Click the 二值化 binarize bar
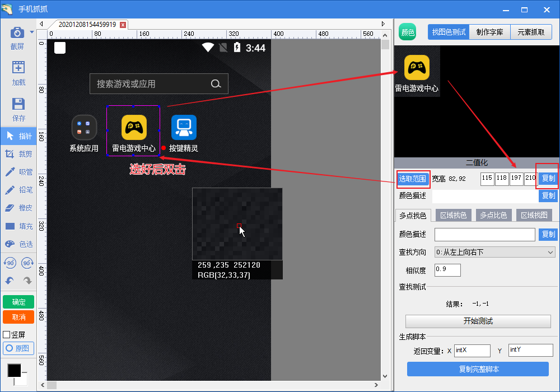Viewport: 560px width, 392px height. coord(477,162)
